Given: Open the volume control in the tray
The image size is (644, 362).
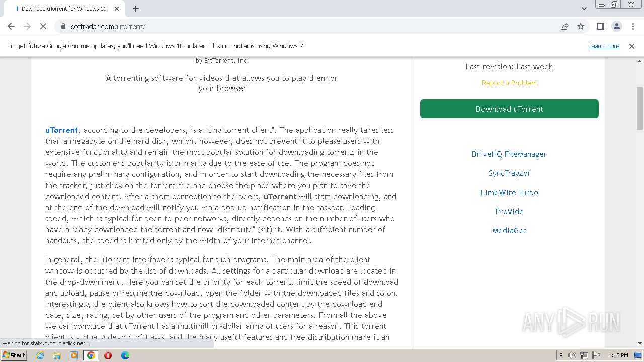Looking at the screenshot, I should coord(572,355).
